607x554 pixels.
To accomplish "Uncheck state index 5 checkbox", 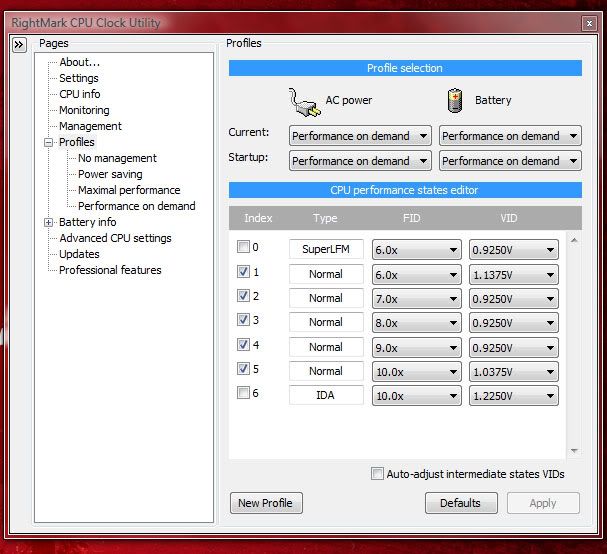I will point(243,369).
